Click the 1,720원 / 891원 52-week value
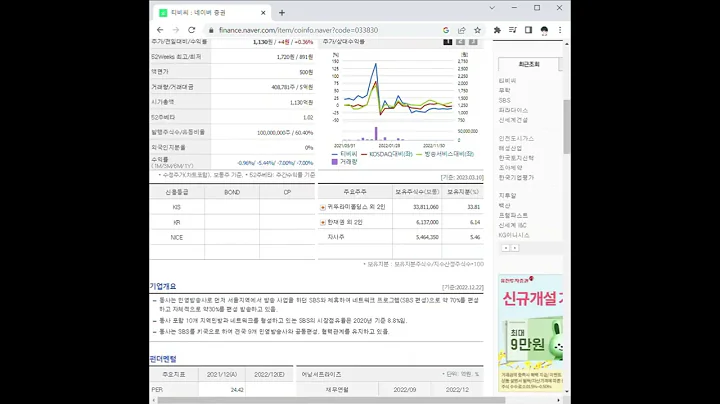Viewport: 720px width, 404px height. coord(294,57)
